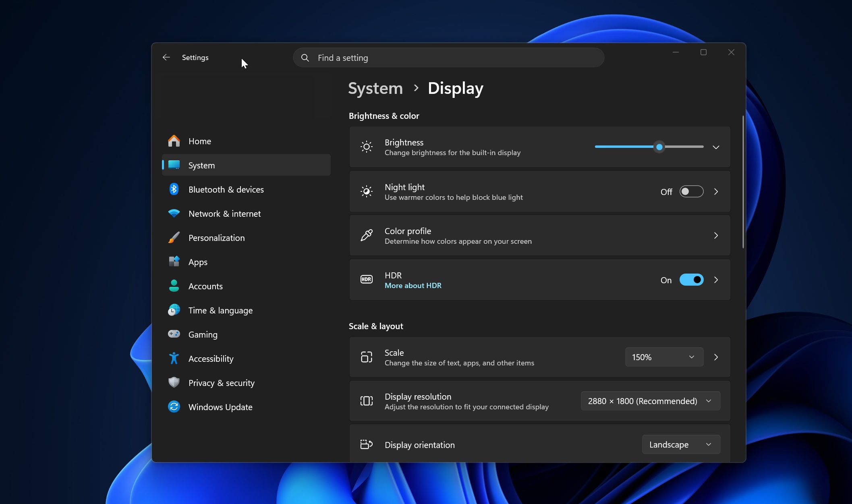Click the Brightness slider handle
852x504 pixels.
659,147
